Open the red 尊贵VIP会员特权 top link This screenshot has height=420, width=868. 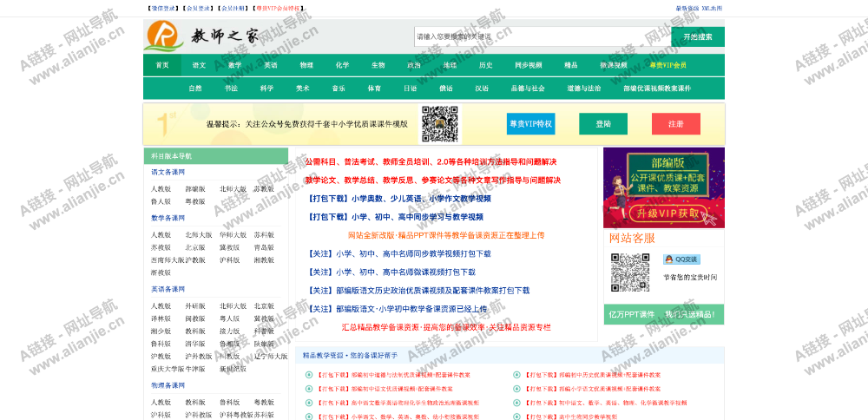click(x=279, y=9)
